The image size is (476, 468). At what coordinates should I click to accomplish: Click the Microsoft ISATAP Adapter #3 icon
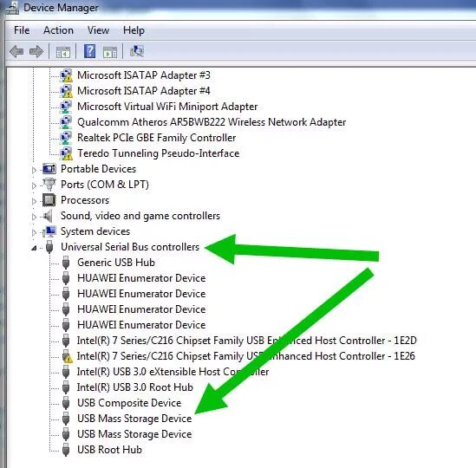[66, 75]
